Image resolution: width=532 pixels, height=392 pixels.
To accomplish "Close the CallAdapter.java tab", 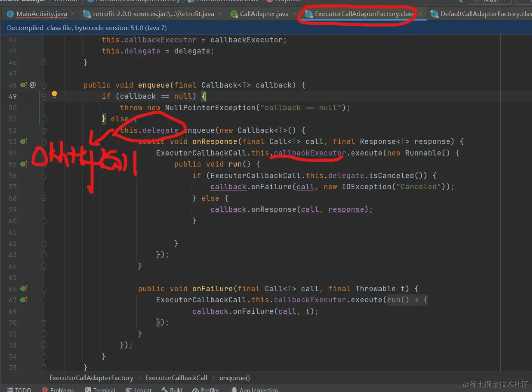I will 295,14.
